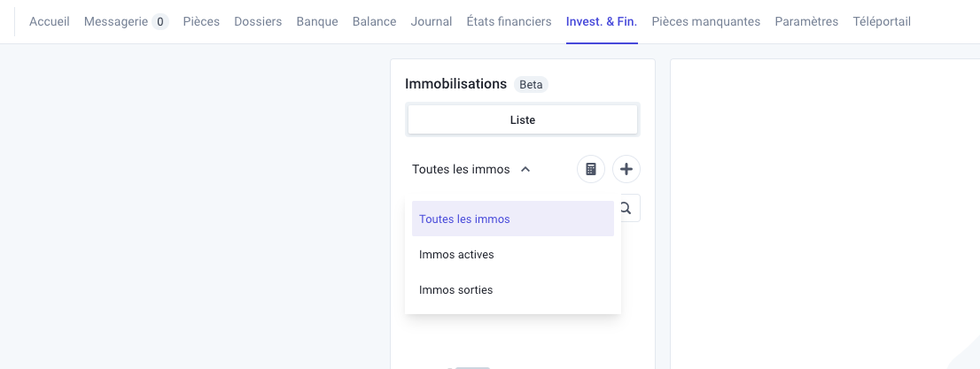Switch to the Liste view button
The height and width of the screenshot is (369, 980).
(523, 119)
